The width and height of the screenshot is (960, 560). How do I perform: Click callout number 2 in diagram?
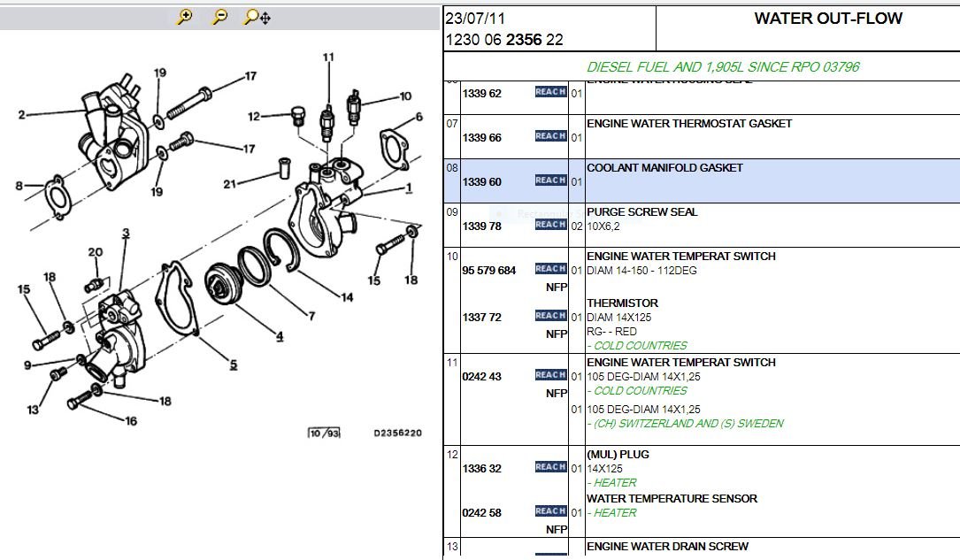pos(22,114)
